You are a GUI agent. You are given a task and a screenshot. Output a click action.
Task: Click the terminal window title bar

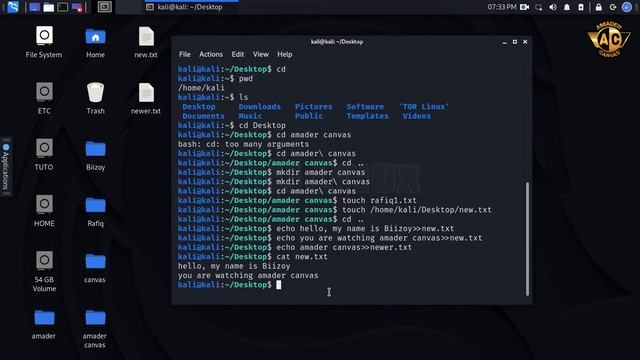[x=337, y=42]
